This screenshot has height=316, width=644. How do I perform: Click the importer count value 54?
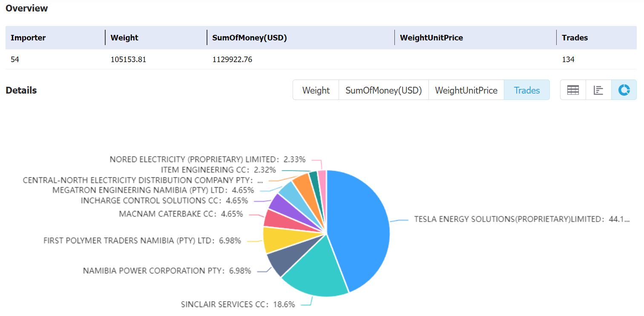tap(15, 60)
